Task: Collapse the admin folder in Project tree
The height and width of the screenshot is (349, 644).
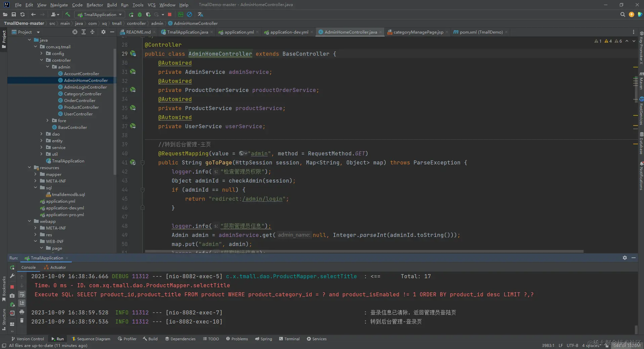Action: pos(48,67)
